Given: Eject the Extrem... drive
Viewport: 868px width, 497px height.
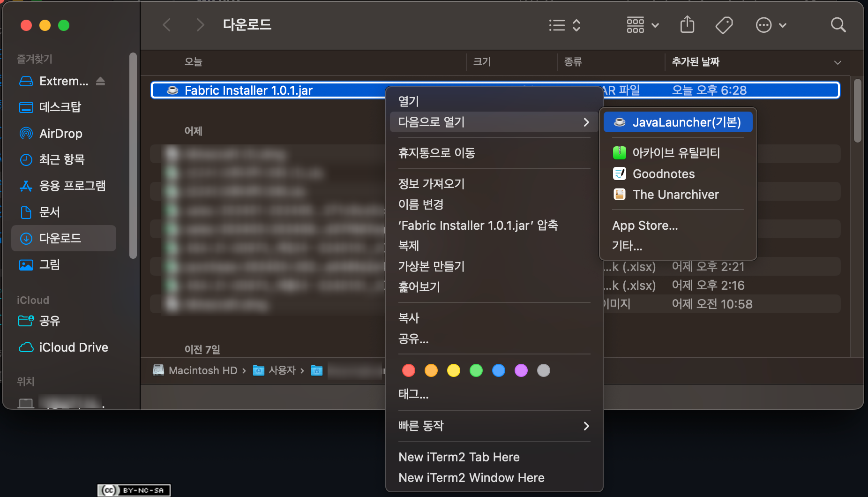Looking at the screenshot, I should tap(100, 81).
